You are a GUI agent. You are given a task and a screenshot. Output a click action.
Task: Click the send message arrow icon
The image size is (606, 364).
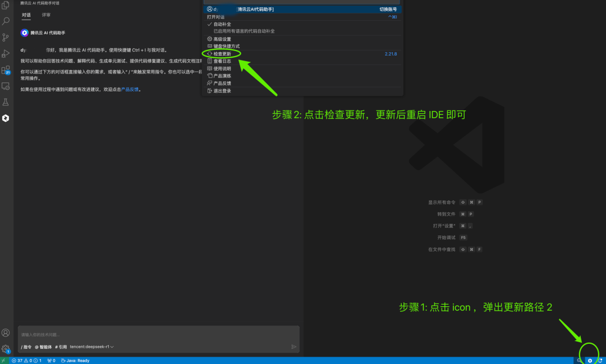pyautogui.click(x=293, y=347)
